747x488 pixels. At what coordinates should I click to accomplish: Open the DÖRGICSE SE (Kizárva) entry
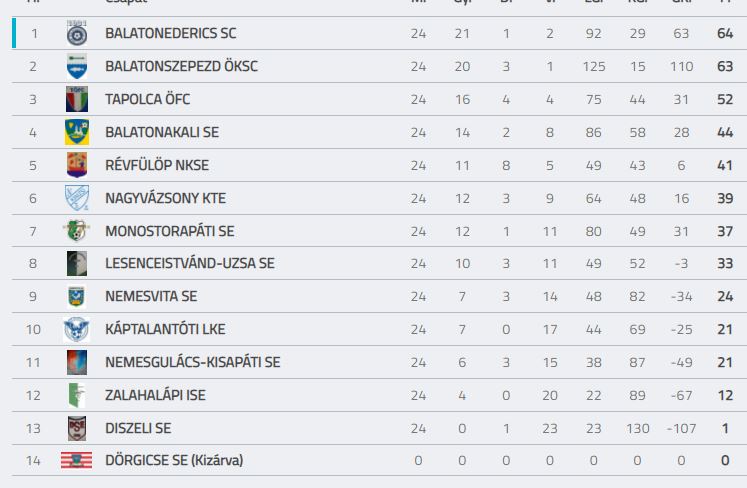pyautogui.click(x=174, y=460)
